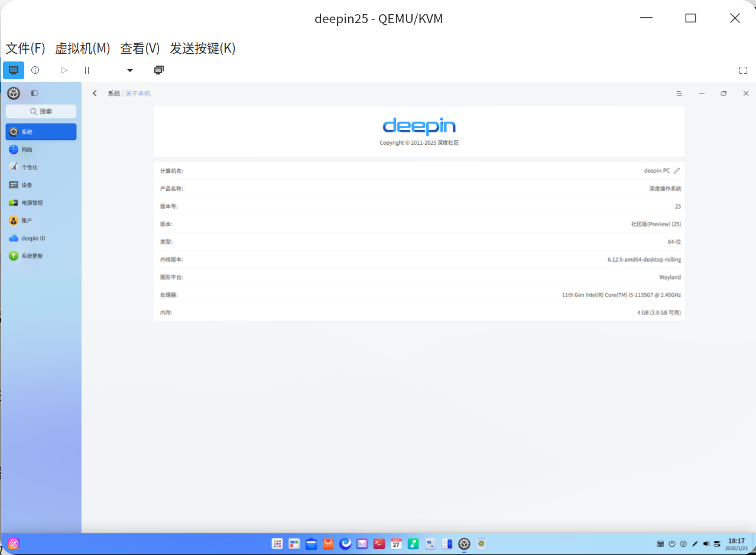The width and height of the screenshot is (756, 555).
Task: Open the app store icon in the taskbar
Action: 329,544
